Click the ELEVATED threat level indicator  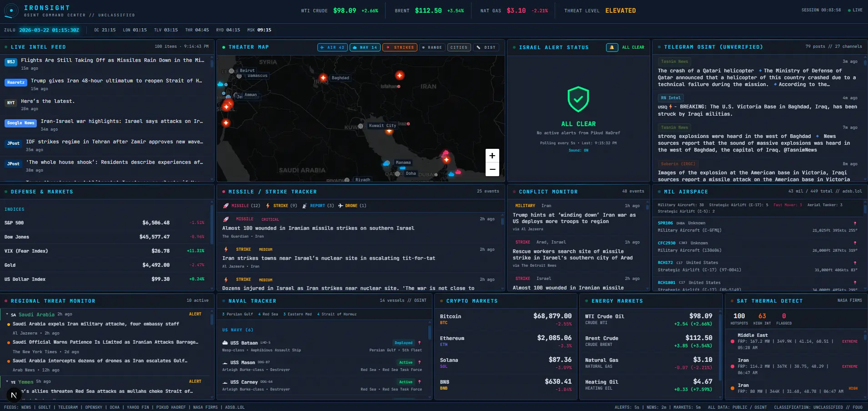pyautogui.click(x=621, y=10)
